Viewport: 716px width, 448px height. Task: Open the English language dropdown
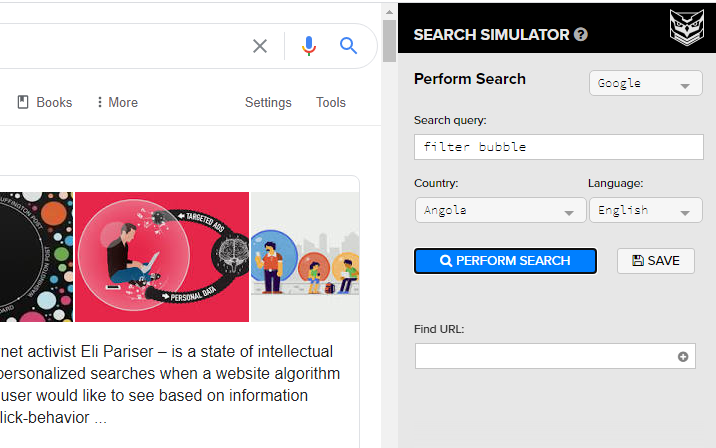(x=645, y=211)
